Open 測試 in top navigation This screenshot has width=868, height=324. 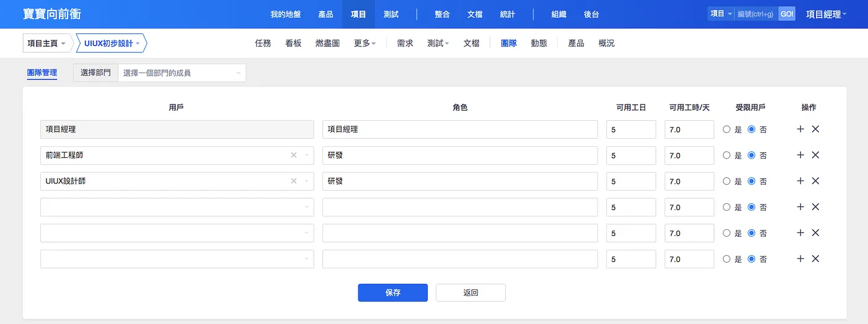(x=391, y=14)
